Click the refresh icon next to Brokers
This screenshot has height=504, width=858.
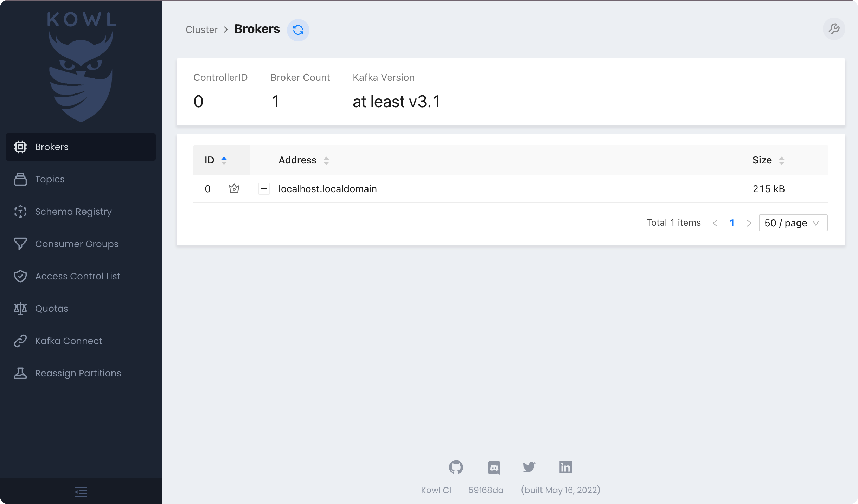point(298,30)
